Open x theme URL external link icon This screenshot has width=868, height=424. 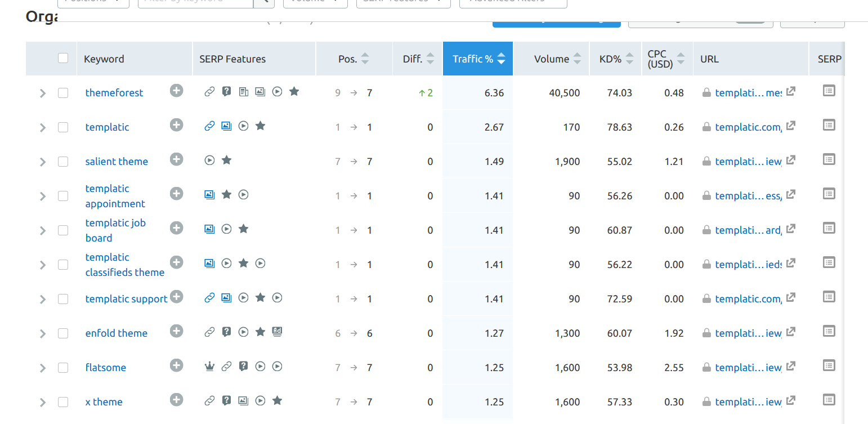(790, 400)
